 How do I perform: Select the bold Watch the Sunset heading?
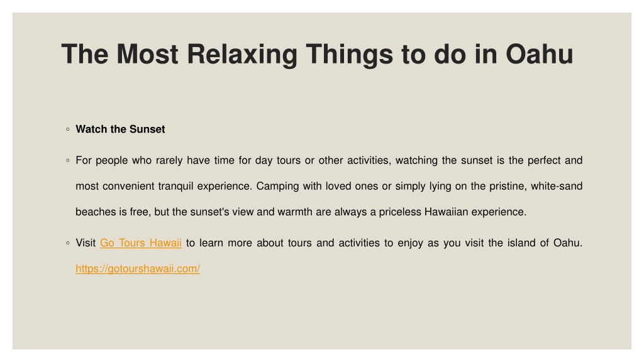click(120, 129)
